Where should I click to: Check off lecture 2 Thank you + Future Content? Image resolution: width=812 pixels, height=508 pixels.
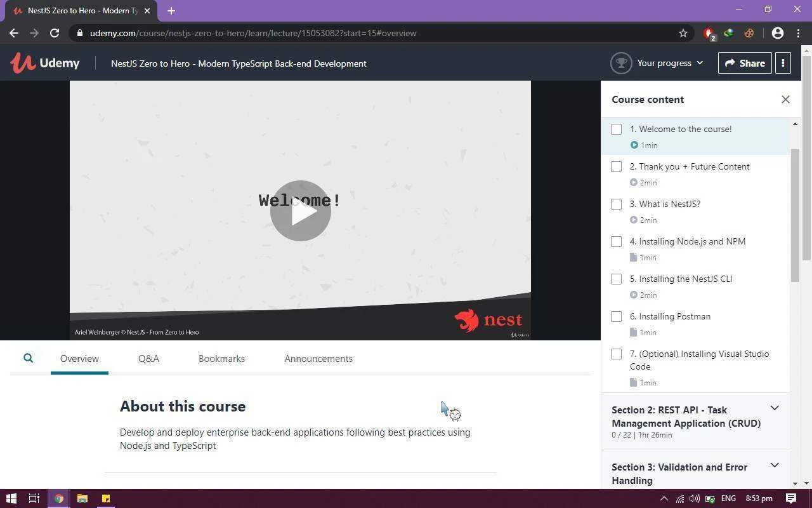616,167
